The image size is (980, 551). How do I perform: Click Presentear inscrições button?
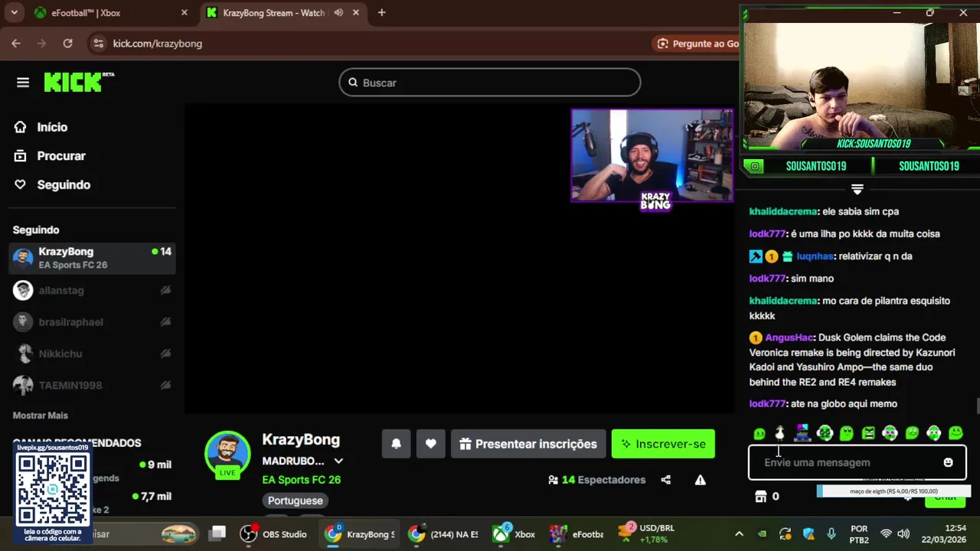528,444
